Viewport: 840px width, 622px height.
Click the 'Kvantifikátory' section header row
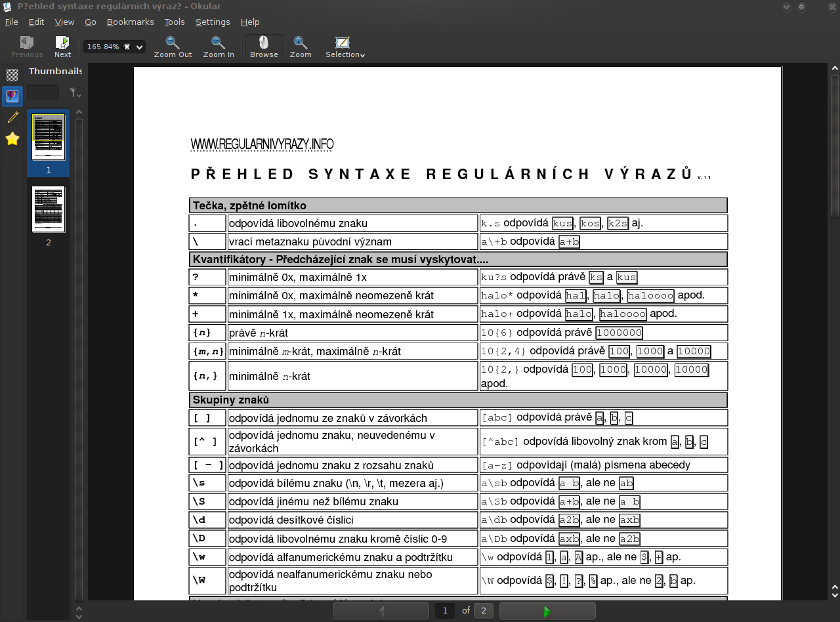click(x=458, y=259)
